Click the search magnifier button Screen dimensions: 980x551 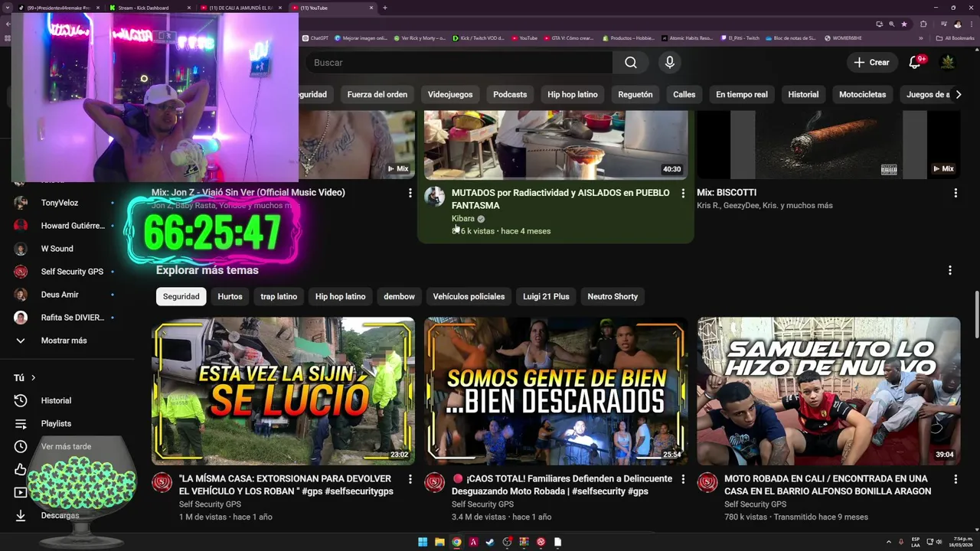pos(631,63)
